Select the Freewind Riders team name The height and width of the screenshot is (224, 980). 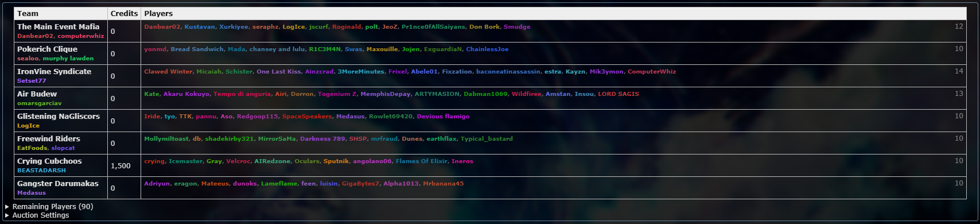(49, 138)
